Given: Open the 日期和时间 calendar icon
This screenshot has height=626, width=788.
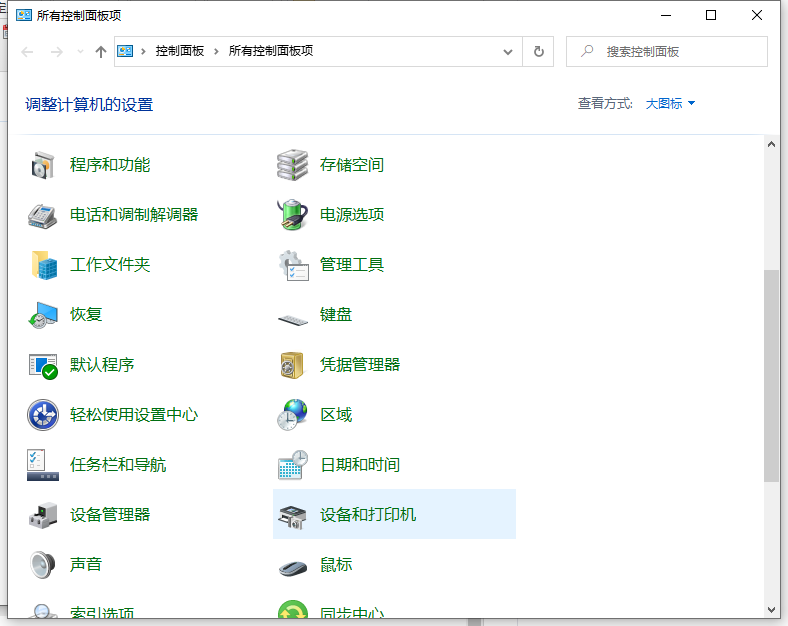Looking at the screenshot, I should 292,465.
